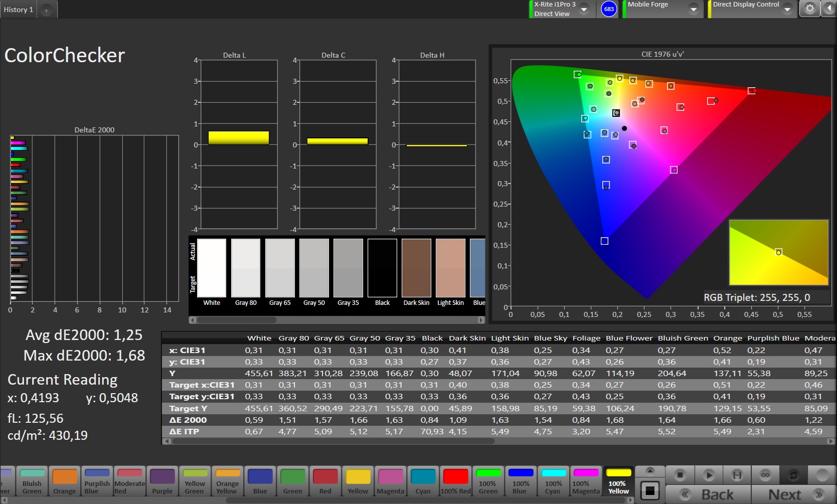Click the blue 683 meter status circle
Screen dimensions: 837x504
click(x=609, y=9)
